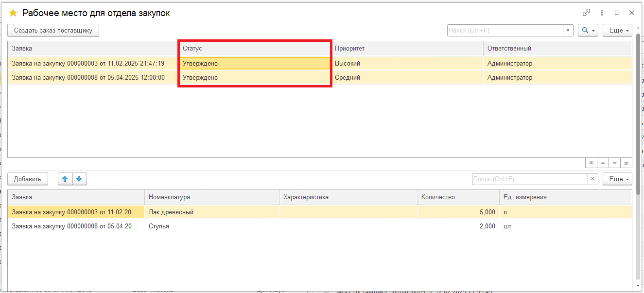Move row down with blue arrow

(79, 179)
